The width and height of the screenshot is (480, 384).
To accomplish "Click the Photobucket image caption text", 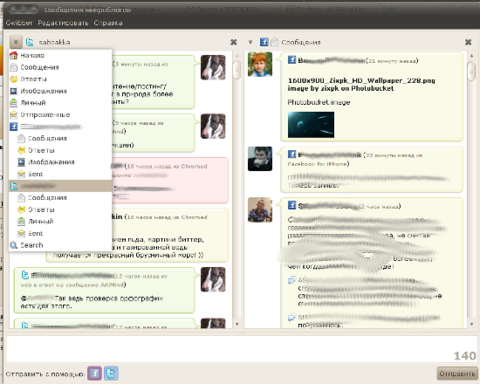I will pos(319,102).
